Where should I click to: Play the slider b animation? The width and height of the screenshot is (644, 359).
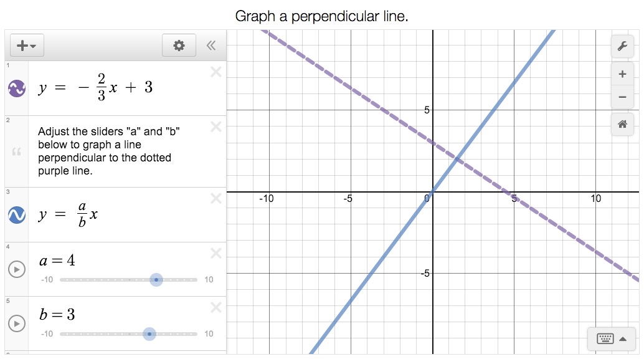point(17,323)
